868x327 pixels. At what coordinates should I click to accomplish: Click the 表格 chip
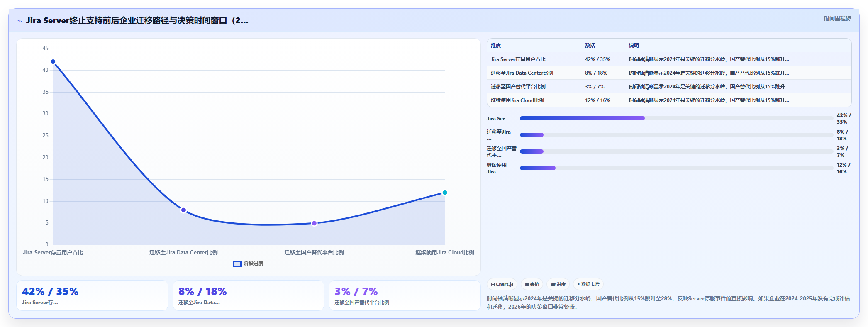click(x=532, y=284)
